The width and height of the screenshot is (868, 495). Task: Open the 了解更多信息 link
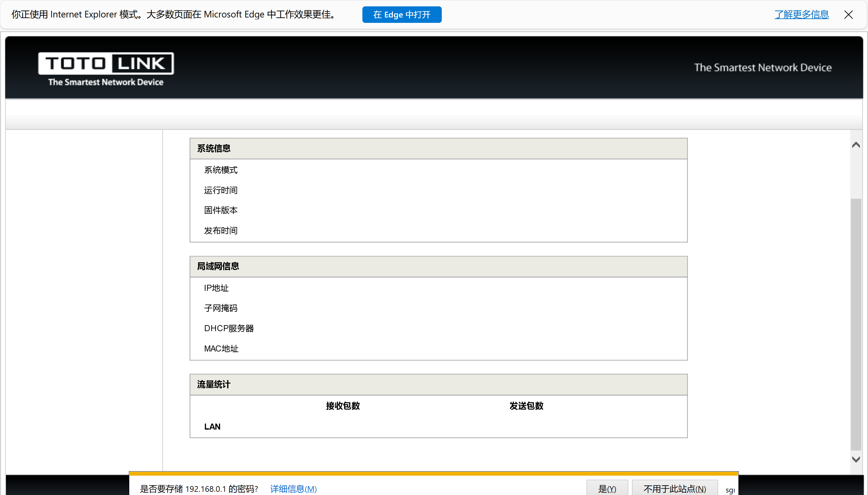tap(801, 15)
